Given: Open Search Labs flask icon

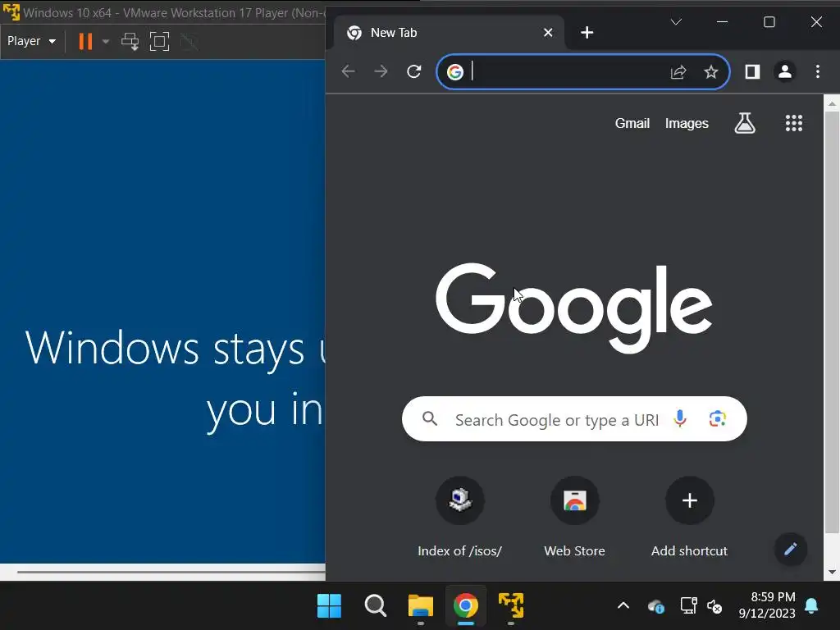Looking at the screenshot, I should coord(745,123).
